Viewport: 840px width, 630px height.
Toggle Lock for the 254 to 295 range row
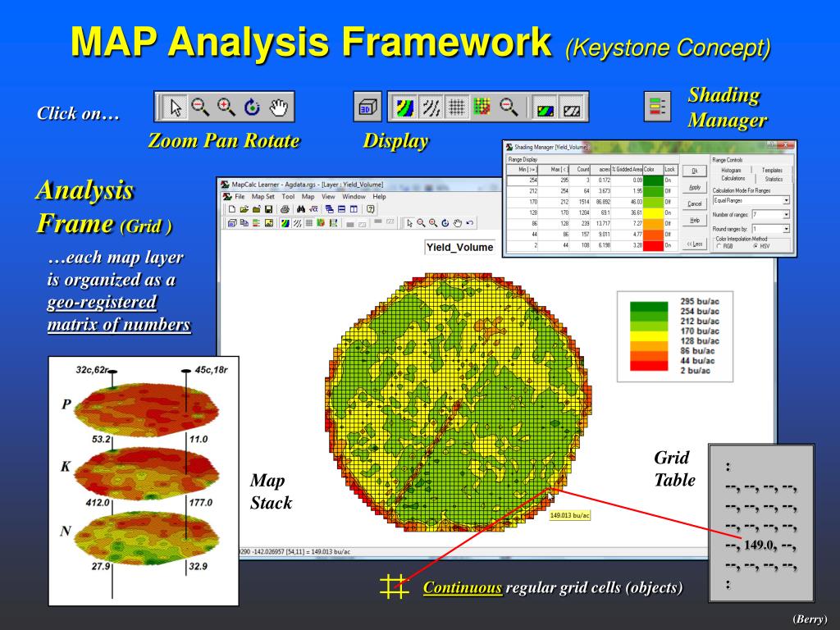click(671, 180)
